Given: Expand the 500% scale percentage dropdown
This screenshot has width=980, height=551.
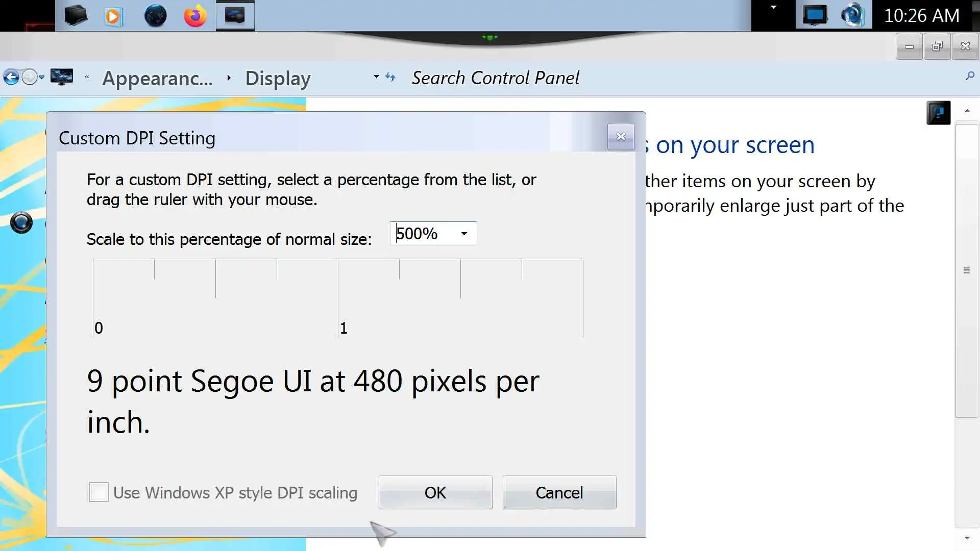Looking at the screenshot, I should (x=464, y=234).
